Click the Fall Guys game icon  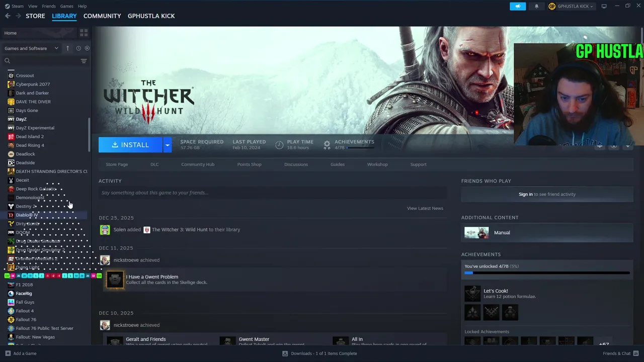[11, 302]
